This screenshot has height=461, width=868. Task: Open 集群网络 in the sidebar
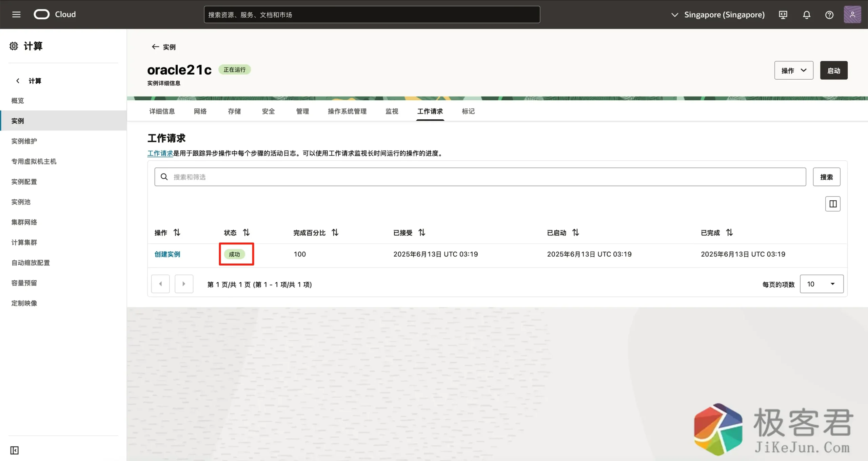[63, 222]
